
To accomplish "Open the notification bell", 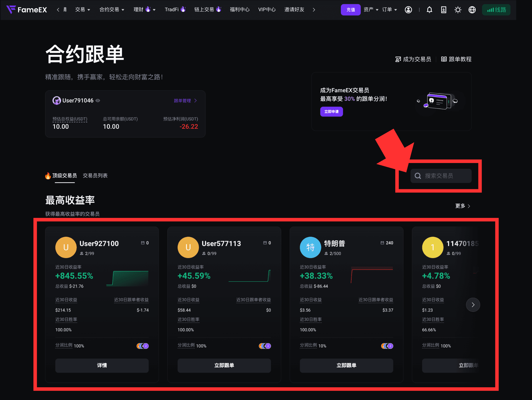I will (429, 10).
